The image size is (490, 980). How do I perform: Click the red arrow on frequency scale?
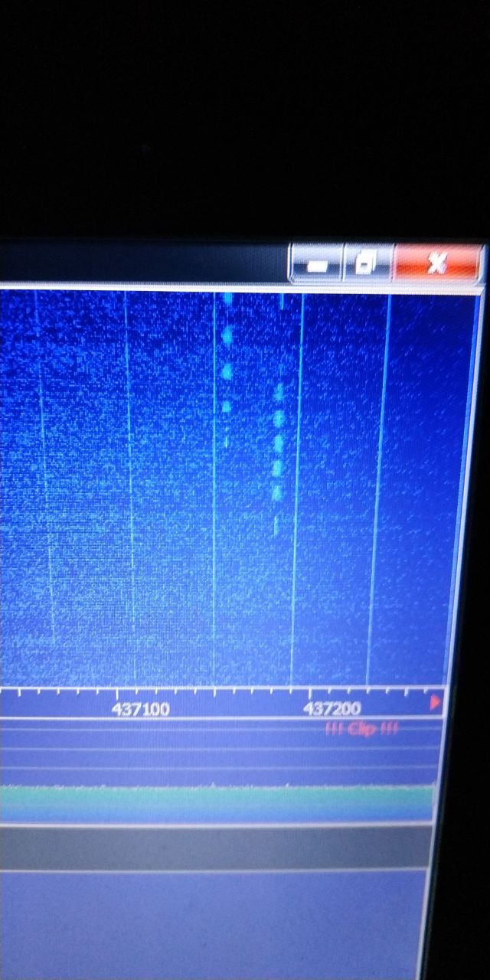tap(435, 701)
